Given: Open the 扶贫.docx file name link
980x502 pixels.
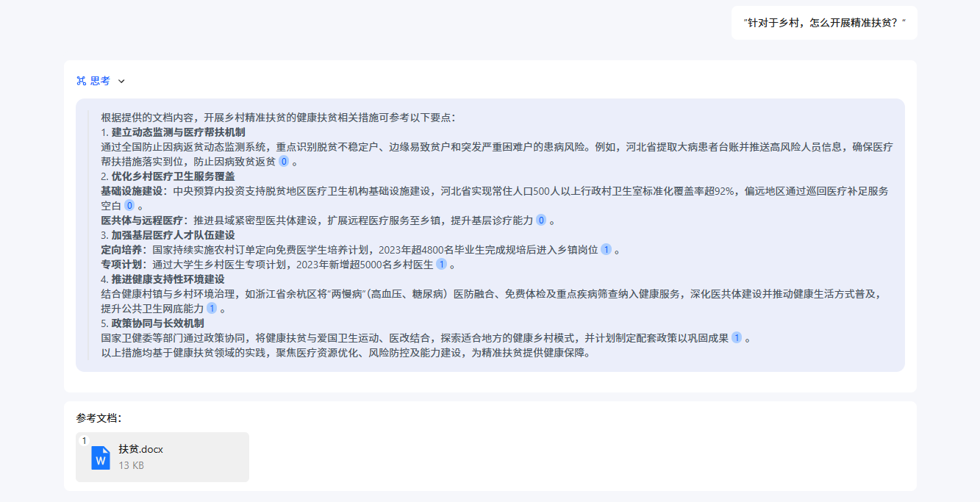Looking at the screenshot, I should tap(140, 449).
